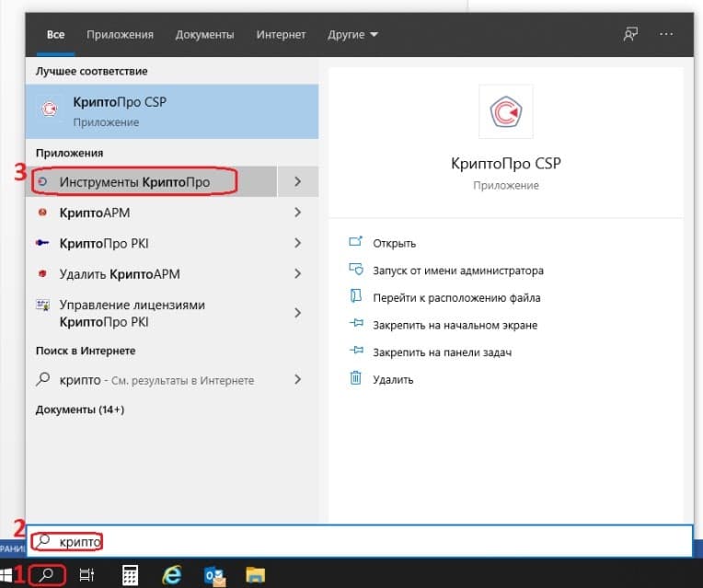Open the Другие filter dropdown
This screenshot has width=703, height=588.
click(x=352, y=35)
